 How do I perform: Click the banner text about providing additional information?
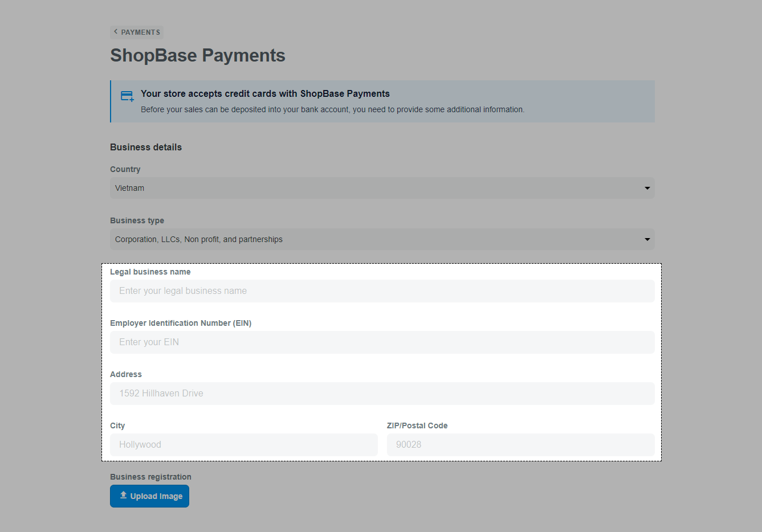point(332,109)
